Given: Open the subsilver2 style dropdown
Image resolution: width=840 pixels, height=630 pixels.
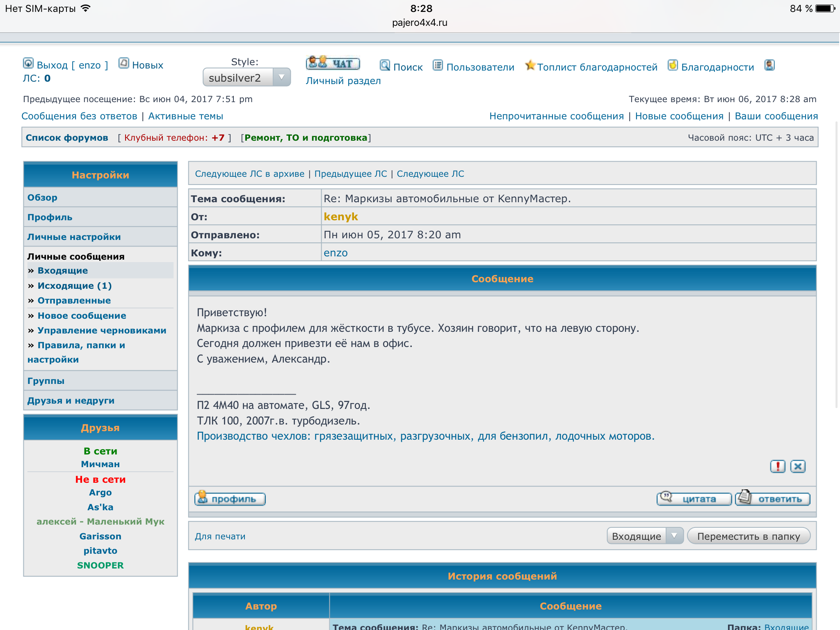Looking at the screenshot, I should pyautogui.click(x=247, y=78).
